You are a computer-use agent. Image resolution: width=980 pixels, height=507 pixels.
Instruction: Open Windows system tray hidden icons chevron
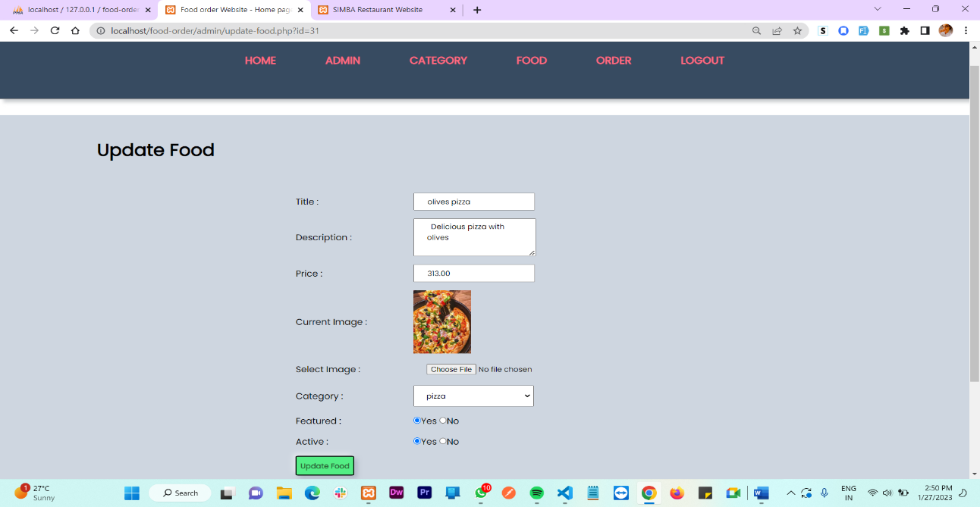[x=790, y=493]
